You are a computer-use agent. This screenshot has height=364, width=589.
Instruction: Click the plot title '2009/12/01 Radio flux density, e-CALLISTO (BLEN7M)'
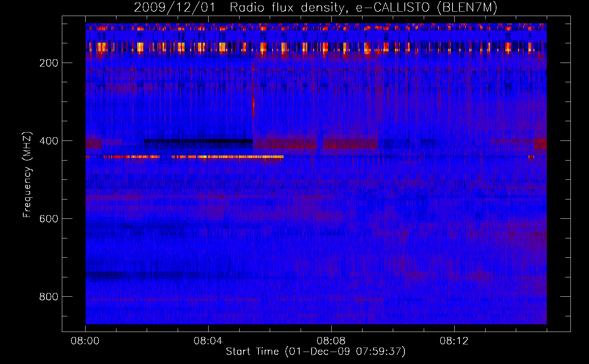tap(316, 7)
